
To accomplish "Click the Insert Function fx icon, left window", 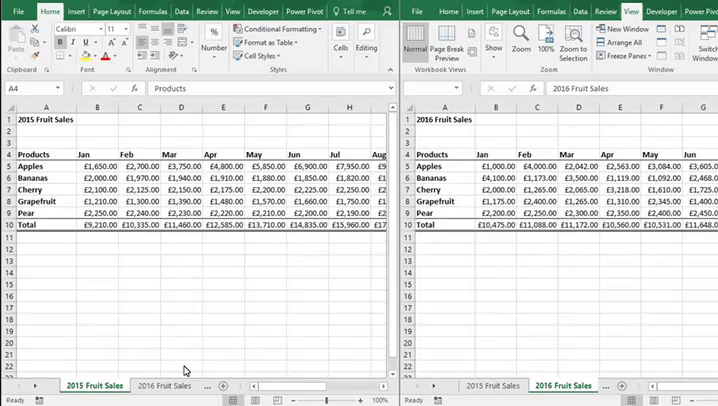I will pos(135,89).
